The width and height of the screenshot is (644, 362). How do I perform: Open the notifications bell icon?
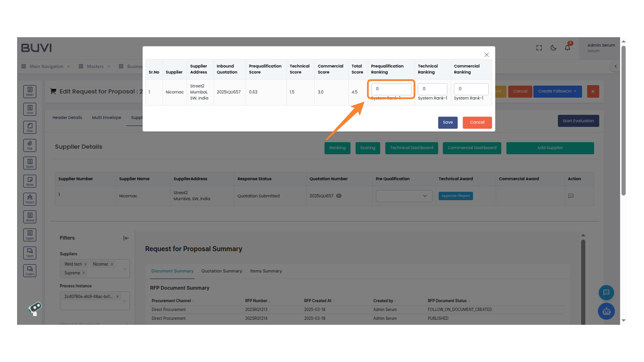567,48
